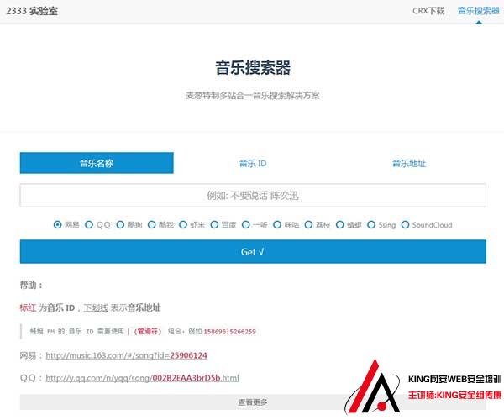Switch to the 音乐 ID tab
Image resolution: width=504 pixels, height=420 pixels.
click(x=253, y=163)
